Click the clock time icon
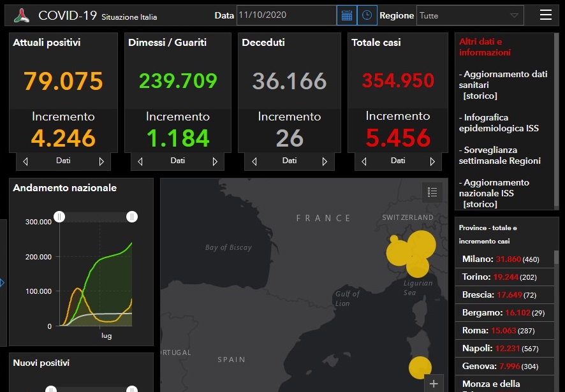This screenshot has height=392, width=565. [367, 15]
